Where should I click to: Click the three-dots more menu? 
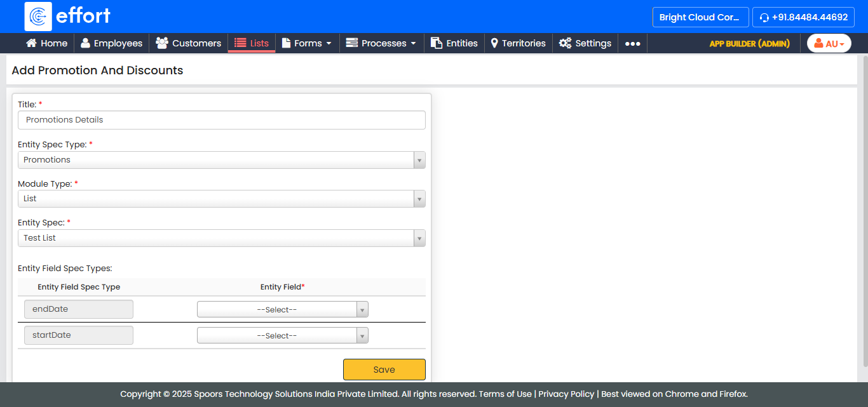[x=632, y=44]
